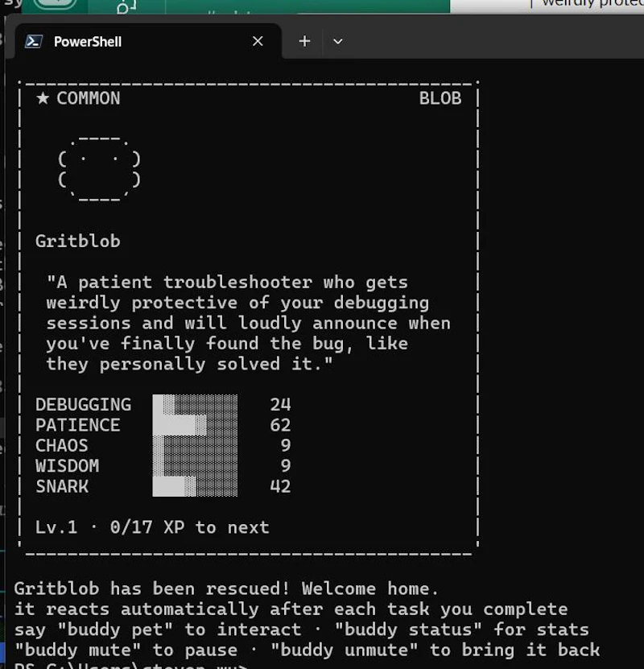The height and width of the screenshot is (669, 644).
Task: Click the PowerShell icon on the tab
Action: point(33,41)
